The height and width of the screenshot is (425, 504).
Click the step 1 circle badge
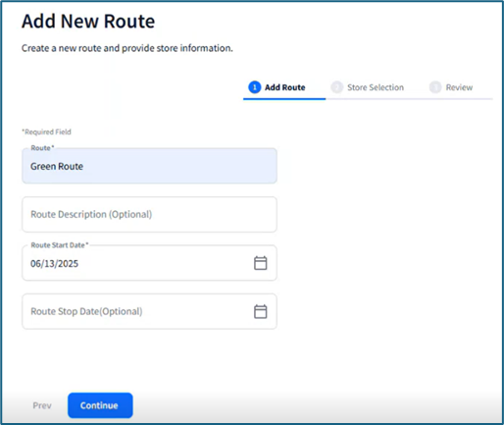click(x=255, y=87)
